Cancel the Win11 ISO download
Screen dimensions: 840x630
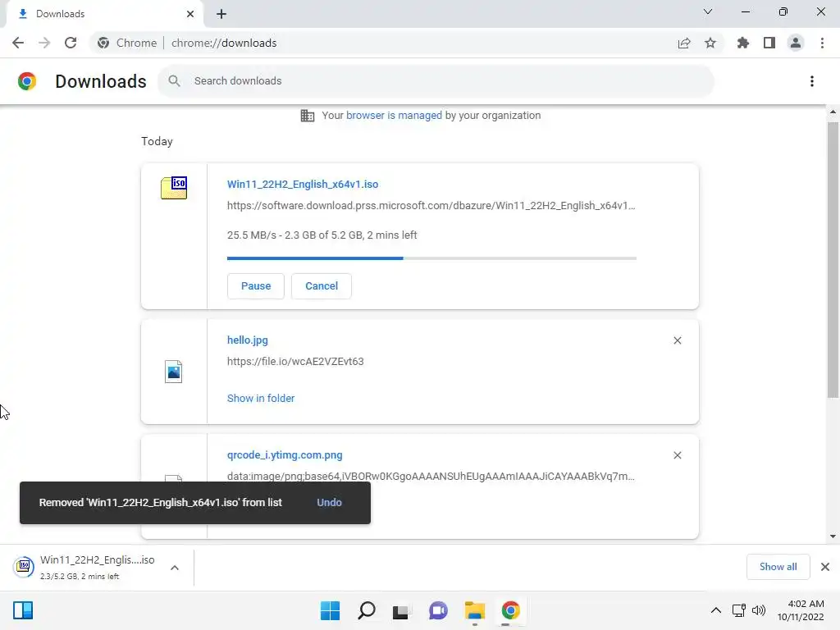pos(322,286)
